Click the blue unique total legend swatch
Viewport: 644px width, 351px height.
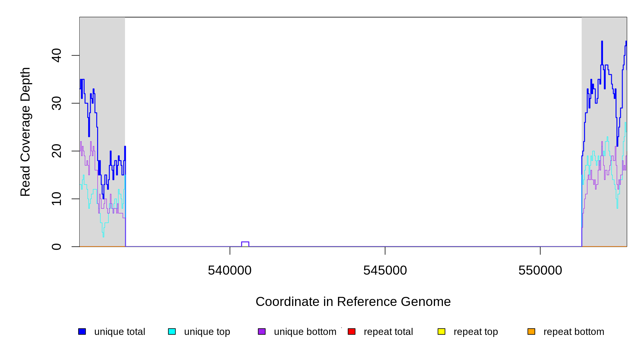[x=82, y=331]
